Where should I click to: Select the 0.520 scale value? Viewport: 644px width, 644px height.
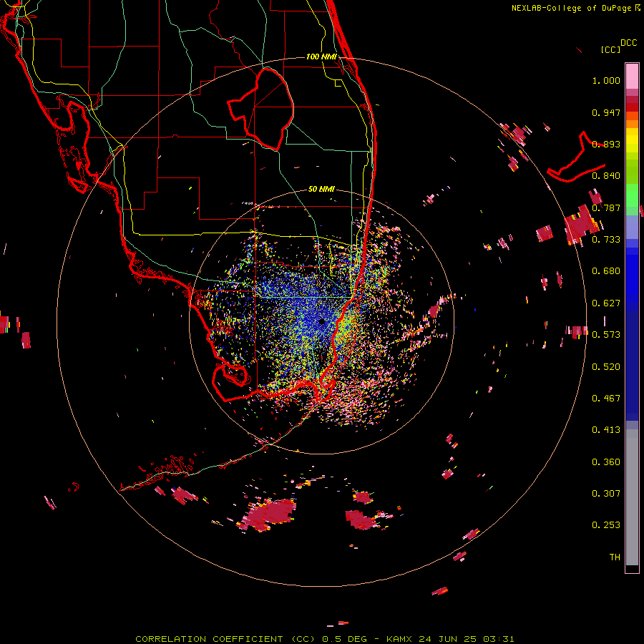pyautogui.click(x=606, y=367)
